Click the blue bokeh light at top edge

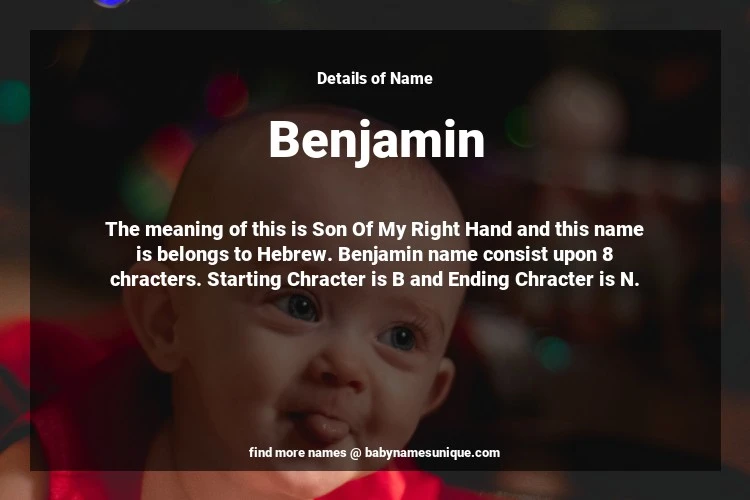[x=111, y=3]
